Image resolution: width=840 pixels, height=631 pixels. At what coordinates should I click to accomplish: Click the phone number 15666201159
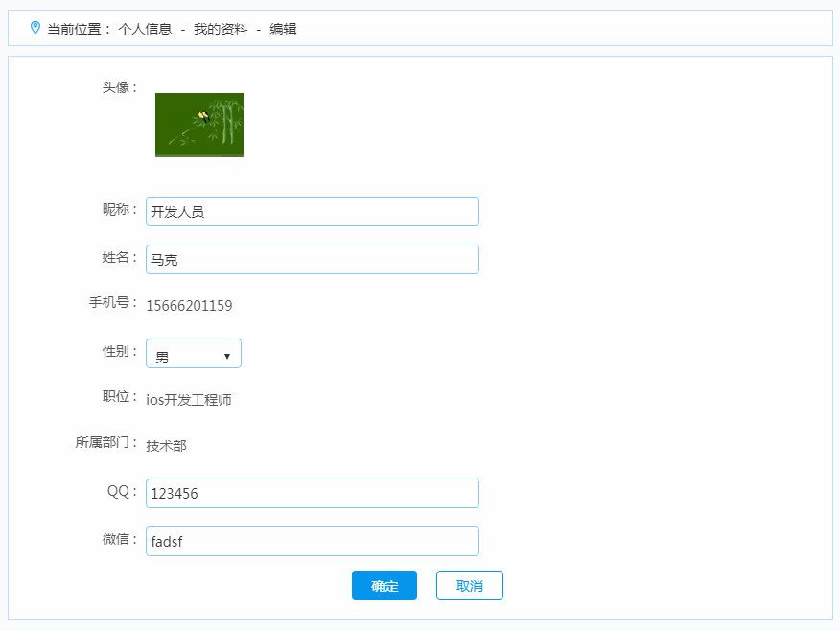click(x=189, y=306)
